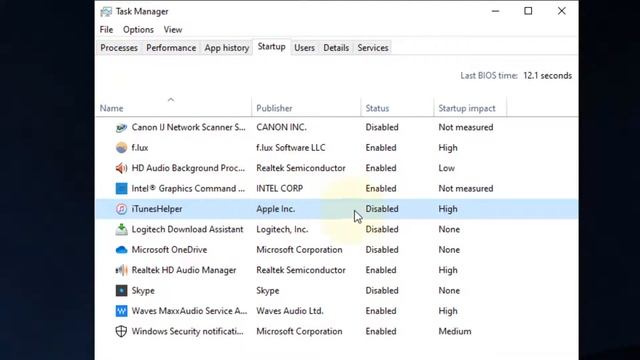The height and width of the screenshot is (360, 640).
Task: Switch to the Users tab
Action: point(304,48)
